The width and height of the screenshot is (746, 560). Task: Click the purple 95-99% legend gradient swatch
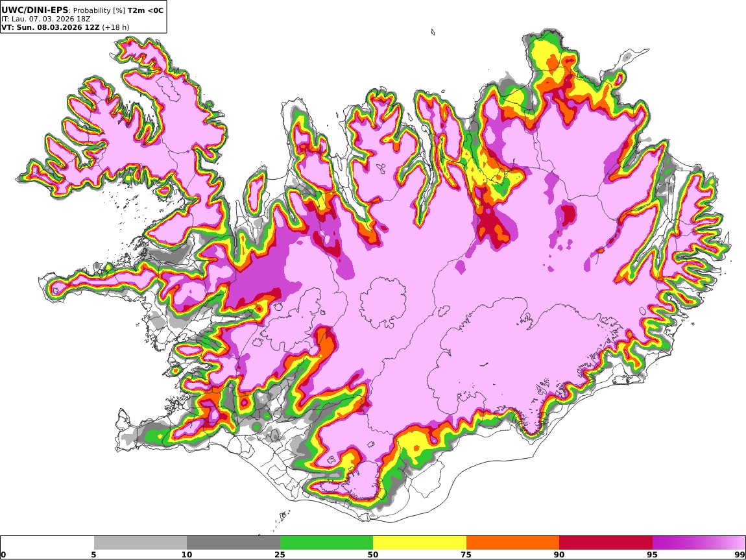pyautogui.click(x=699, y=542)
